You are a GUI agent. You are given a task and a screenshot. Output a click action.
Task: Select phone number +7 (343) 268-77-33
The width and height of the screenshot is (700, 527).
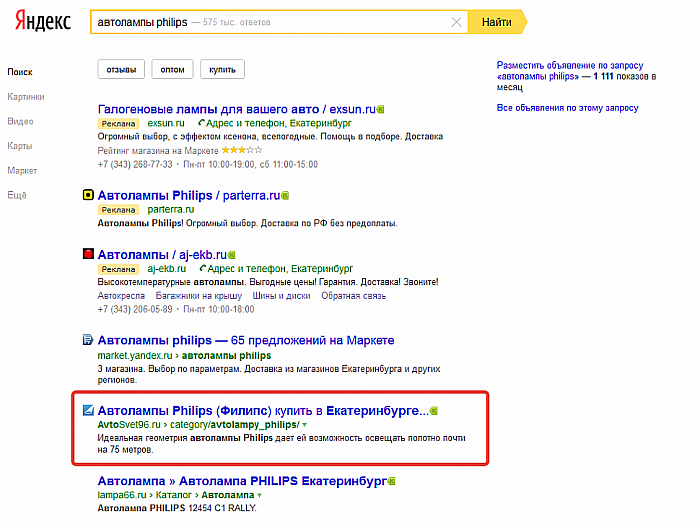point(135,164)
